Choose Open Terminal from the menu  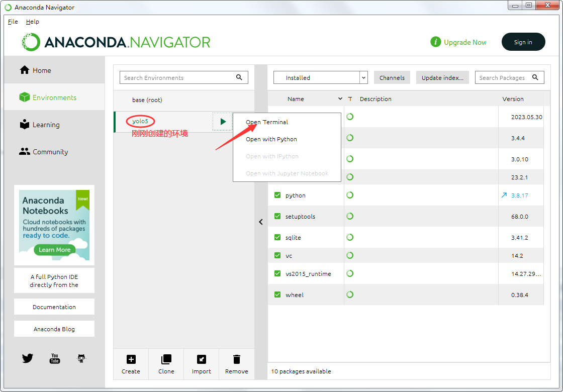(x=267, y=122)
